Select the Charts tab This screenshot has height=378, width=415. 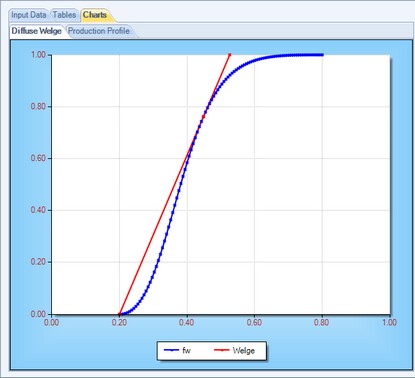pyautogui.click(x=95, y=15)
